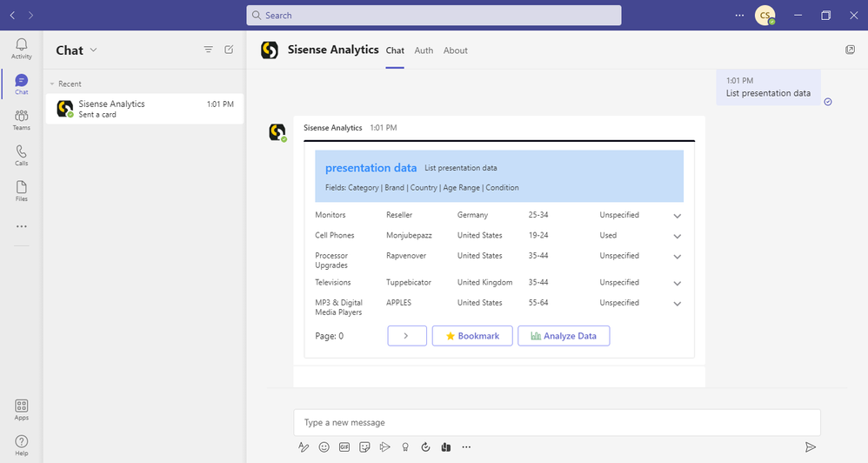
Task: Open the emoji picker
Action: pos(324,447)
